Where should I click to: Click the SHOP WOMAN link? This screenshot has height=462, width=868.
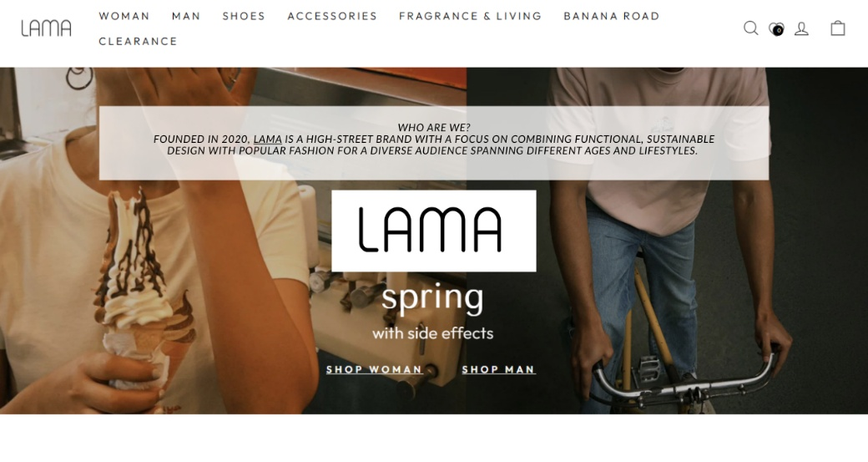pos(374,369)
